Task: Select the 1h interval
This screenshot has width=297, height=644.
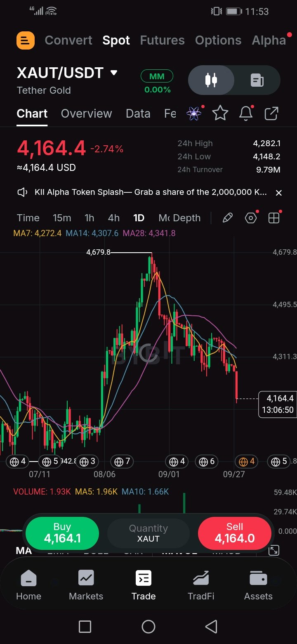Action: click(89, 218)
